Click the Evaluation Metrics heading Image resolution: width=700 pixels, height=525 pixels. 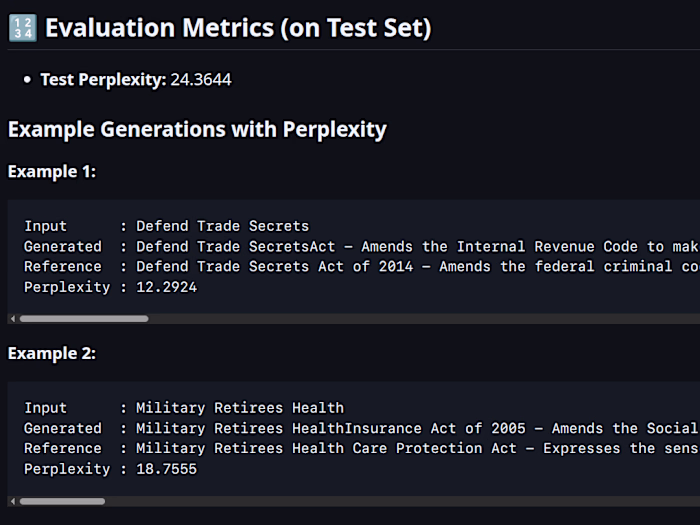tap(238, 28)
